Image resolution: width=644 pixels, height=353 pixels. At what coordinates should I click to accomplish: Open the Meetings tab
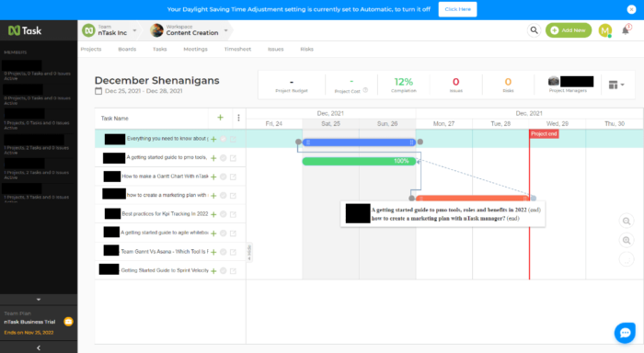195,49
